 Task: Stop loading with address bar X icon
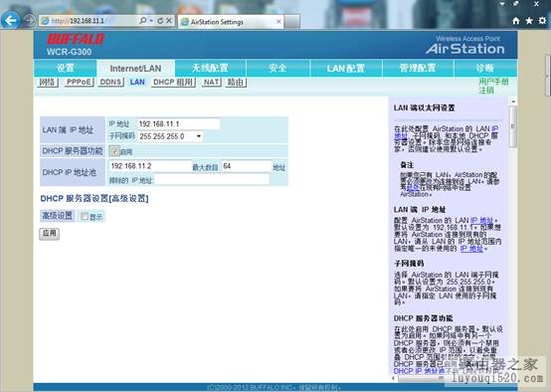click(169, 21)
